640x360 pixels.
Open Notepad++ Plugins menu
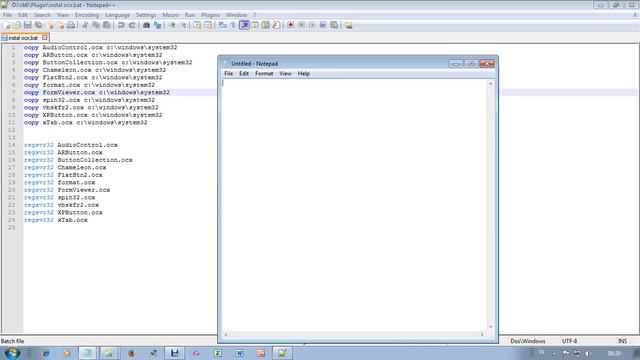211,15
